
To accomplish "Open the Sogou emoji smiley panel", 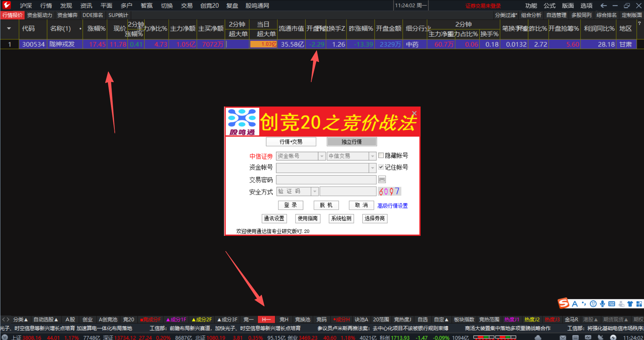I will pos(593,304).
